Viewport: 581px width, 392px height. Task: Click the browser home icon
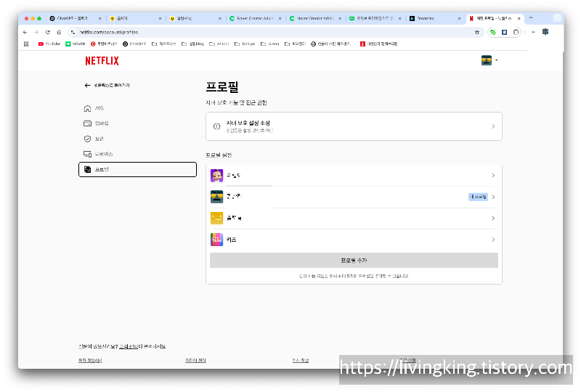point(59,32)
